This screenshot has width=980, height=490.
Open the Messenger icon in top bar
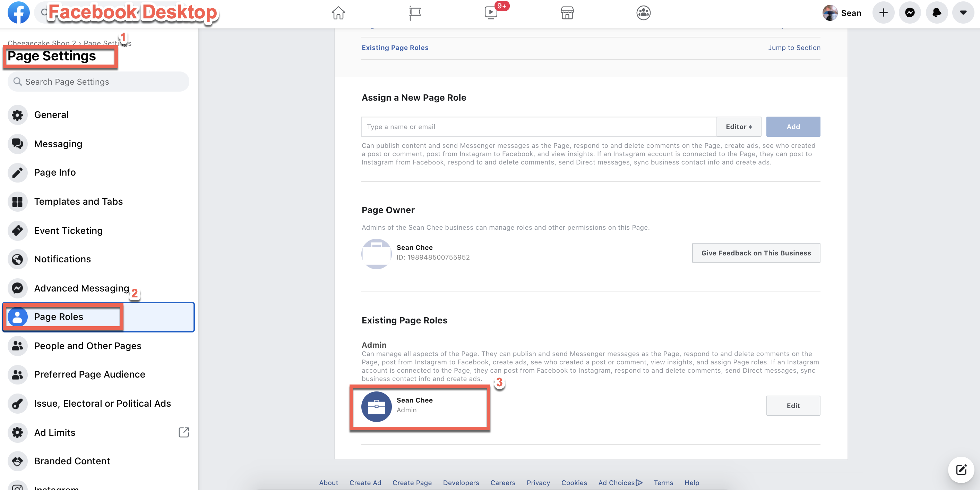pos(910,12)
